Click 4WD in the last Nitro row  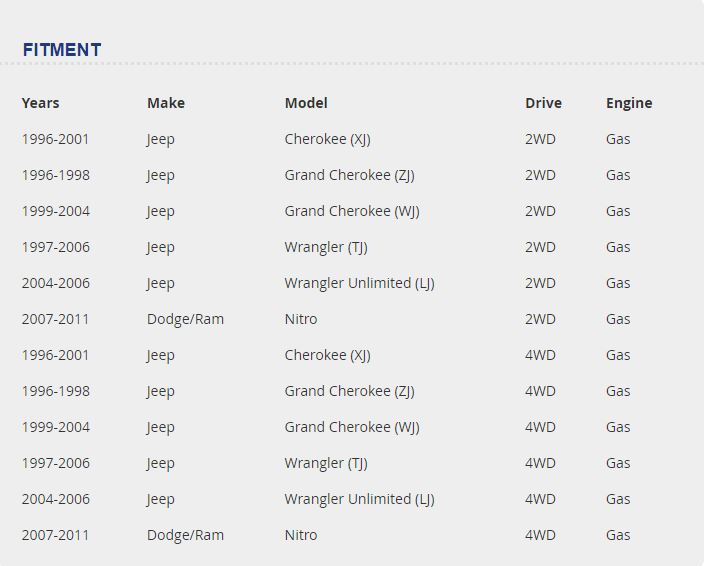point(540,535)
